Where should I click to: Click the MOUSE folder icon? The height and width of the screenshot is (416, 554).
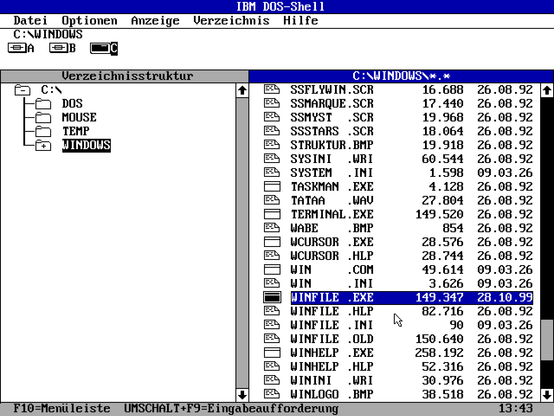pos(43,118)
